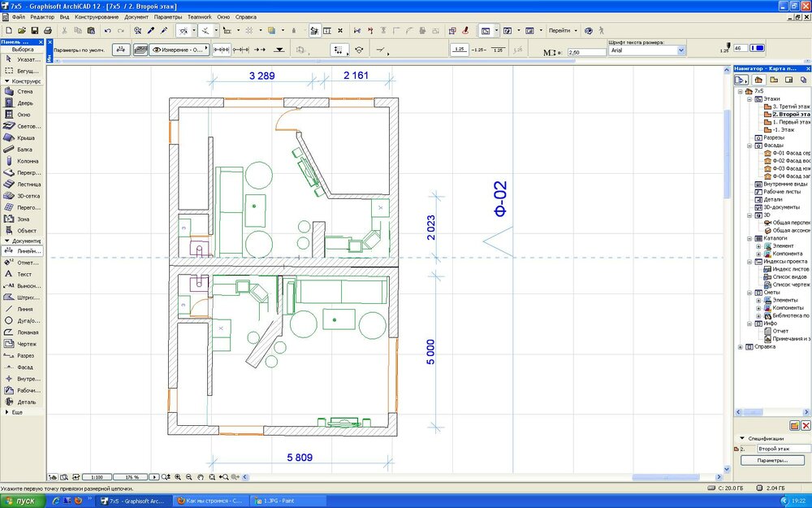Screen dimensions: 812x508
Task: Activate the Колонна (Column) tool
Action: tap(26, 161)
